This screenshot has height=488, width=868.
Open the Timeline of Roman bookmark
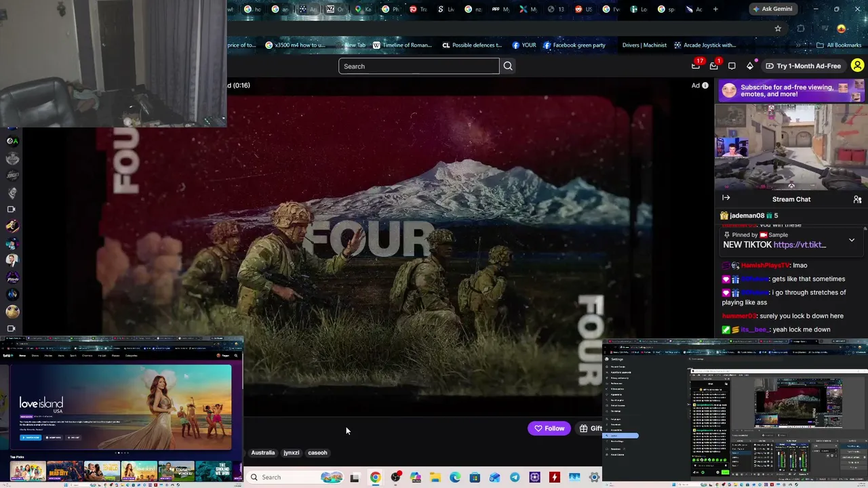tap(402, 45)
